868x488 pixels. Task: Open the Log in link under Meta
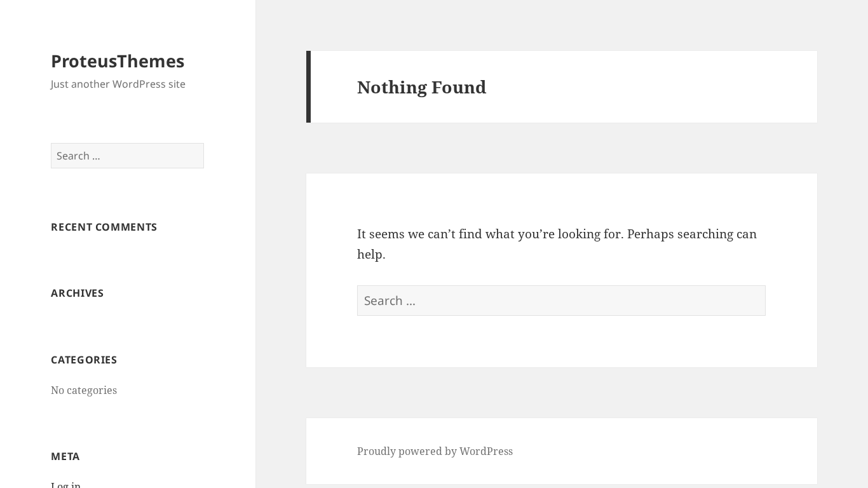click(65, 485)
